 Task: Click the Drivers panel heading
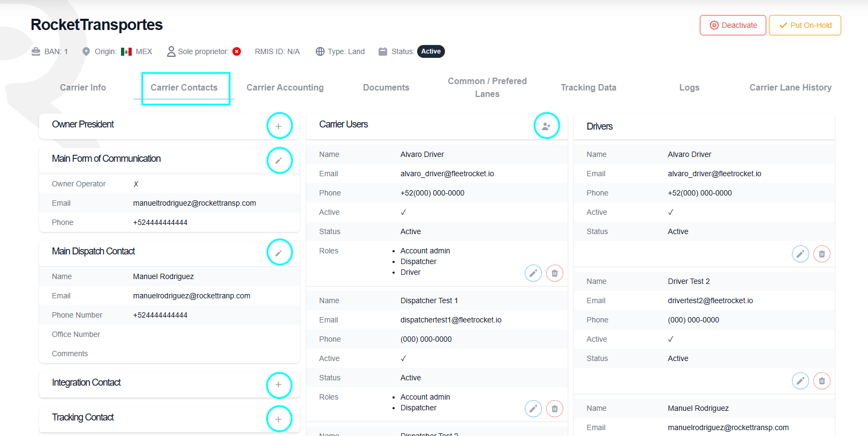point(600,126)
